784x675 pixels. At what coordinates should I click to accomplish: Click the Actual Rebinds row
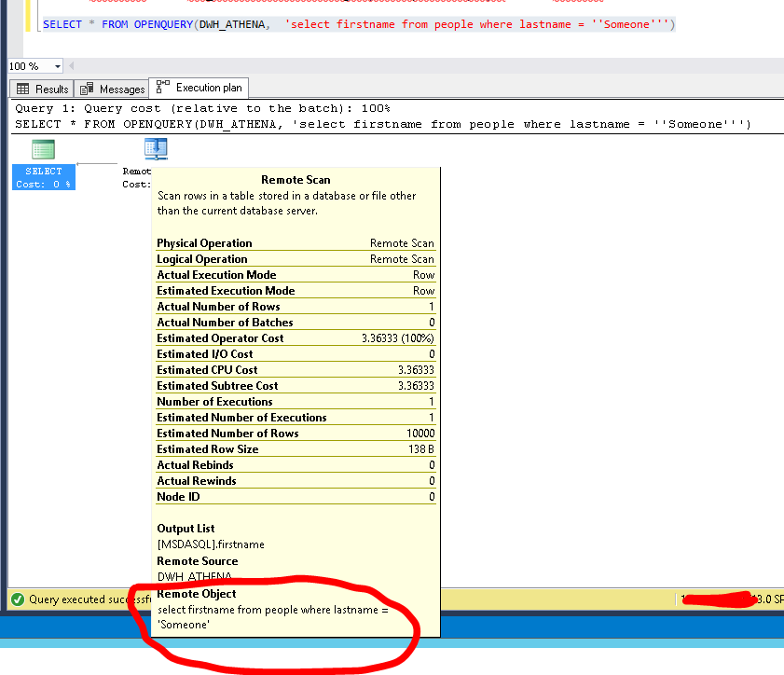(x=296, y=465)
